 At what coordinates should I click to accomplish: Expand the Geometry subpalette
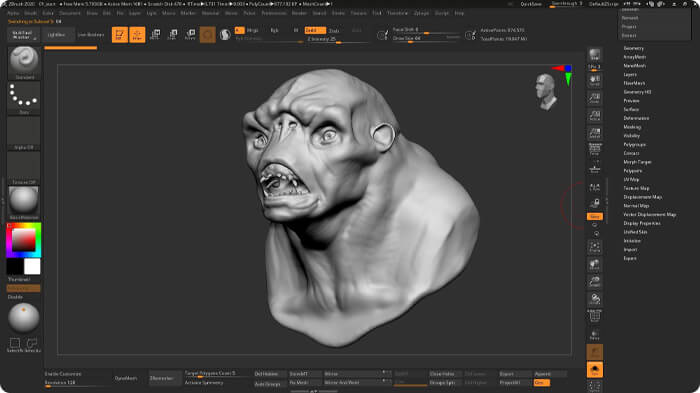point(633,48)
